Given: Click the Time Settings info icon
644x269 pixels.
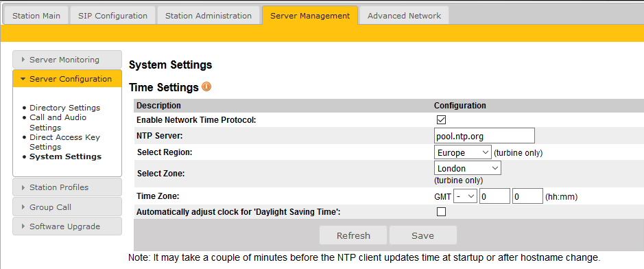Looking at the screenshot, I should click(206, 87).
